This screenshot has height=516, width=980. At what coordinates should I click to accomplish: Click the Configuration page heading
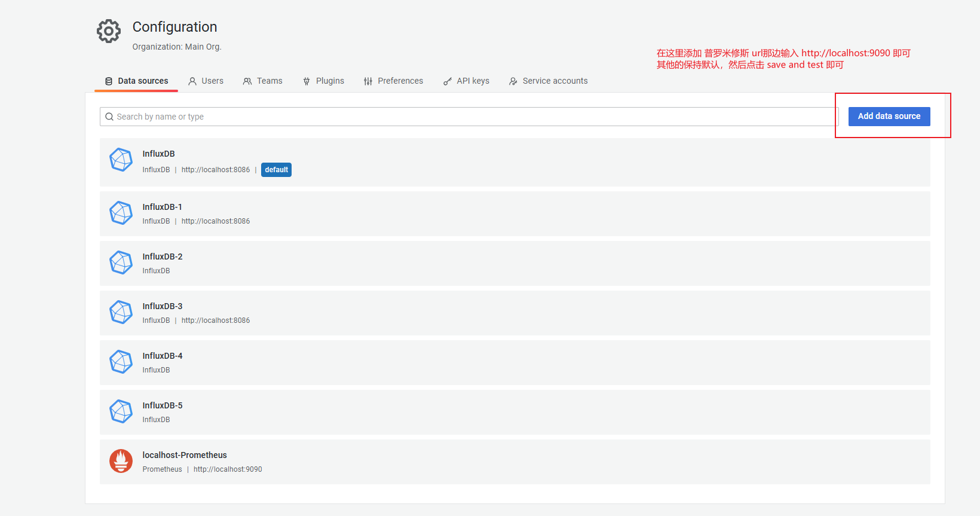click(174, 27)
